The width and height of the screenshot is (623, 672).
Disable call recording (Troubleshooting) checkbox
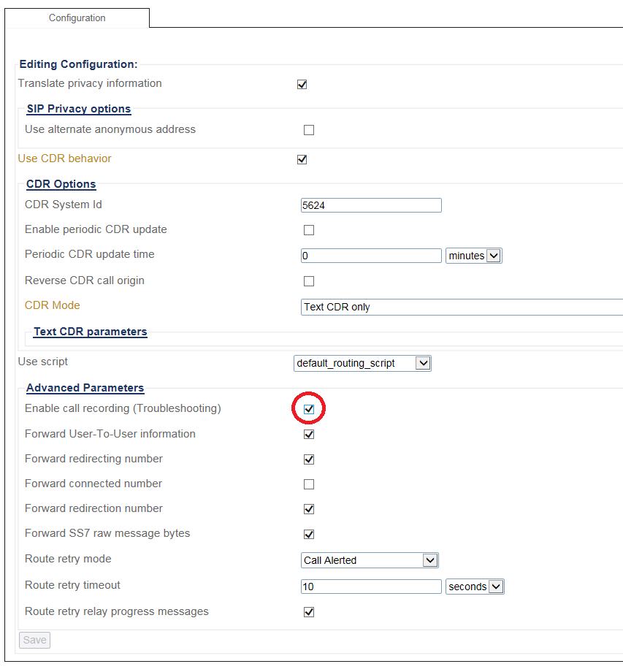coord(309,409)
